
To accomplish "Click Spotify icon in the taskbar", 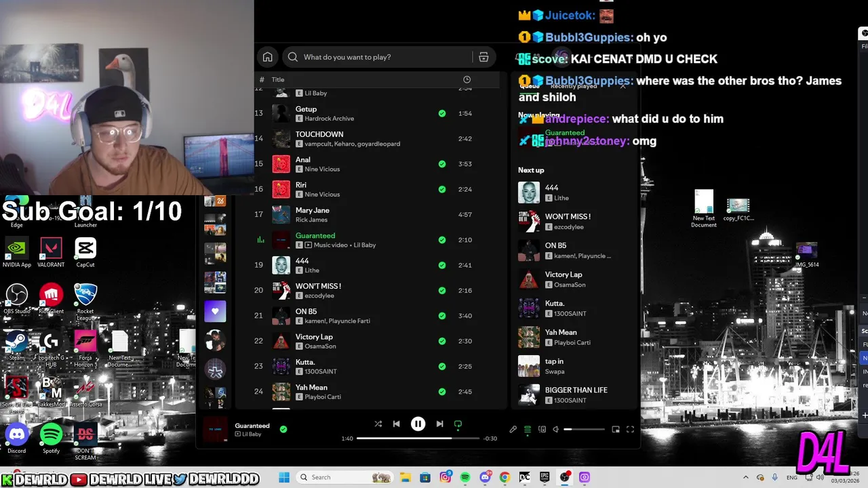I will [465, 477].
